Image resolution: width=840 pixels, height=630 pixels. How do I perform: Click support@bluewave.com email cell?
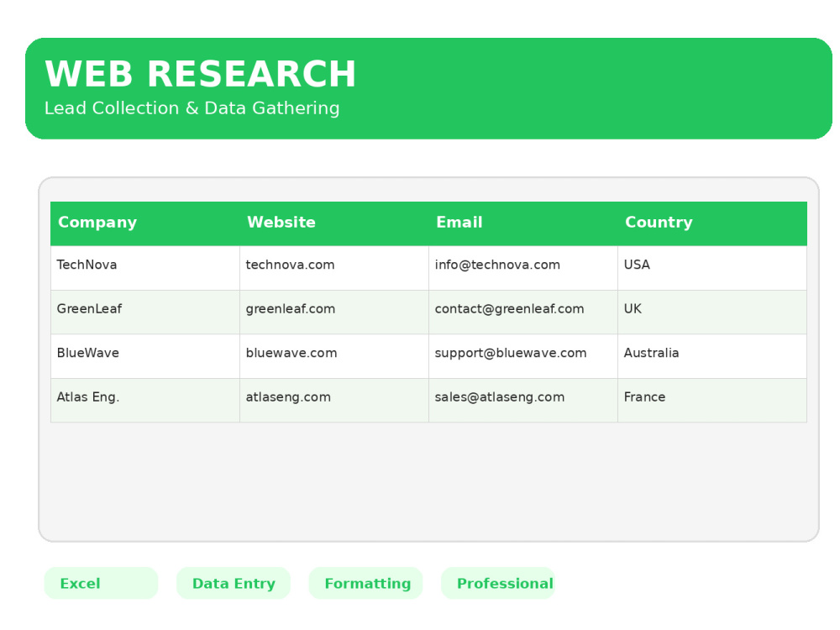(523, 356)
